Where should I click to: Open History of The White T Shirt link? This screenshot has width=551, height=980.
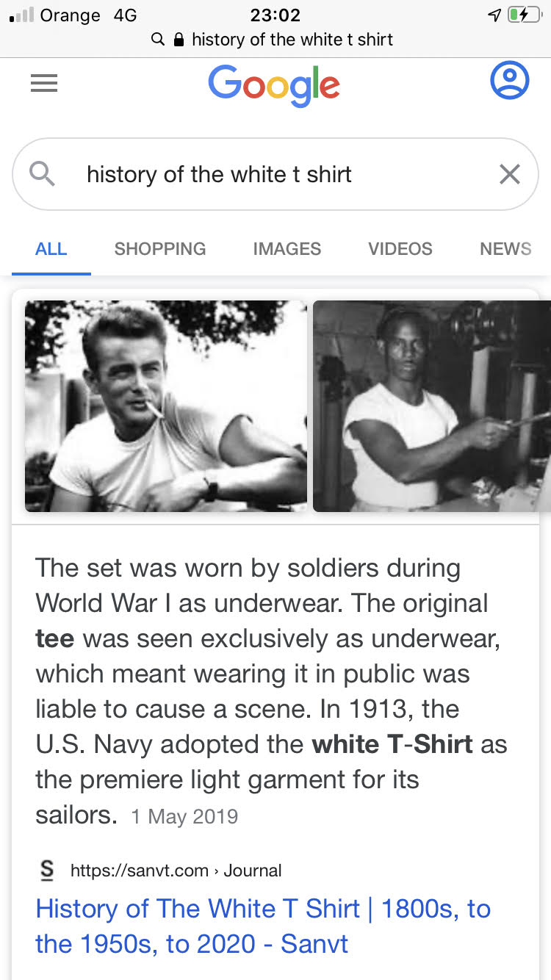pyautogui.click(x=263, y=926)
